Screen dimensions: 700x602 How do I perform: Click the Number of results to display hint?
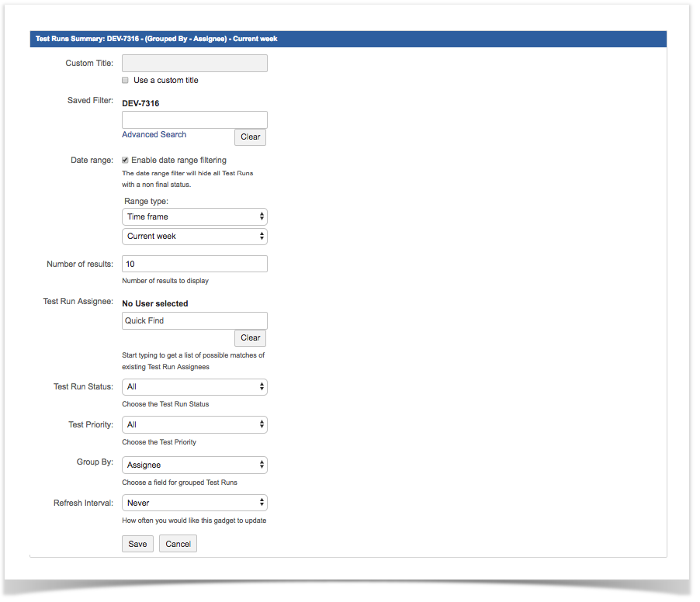165,281
